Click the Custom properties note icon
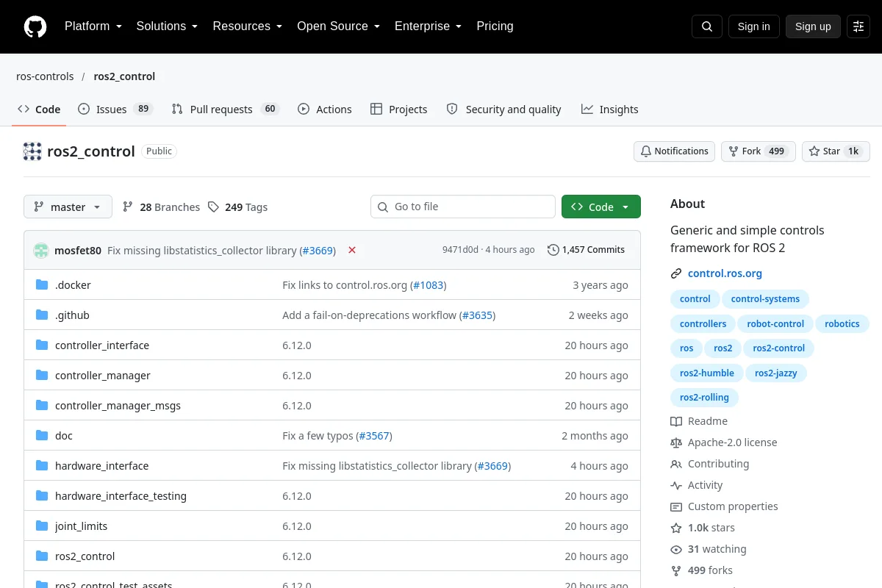The width and height of the screenshot is (882, 588). pos(676,506)
